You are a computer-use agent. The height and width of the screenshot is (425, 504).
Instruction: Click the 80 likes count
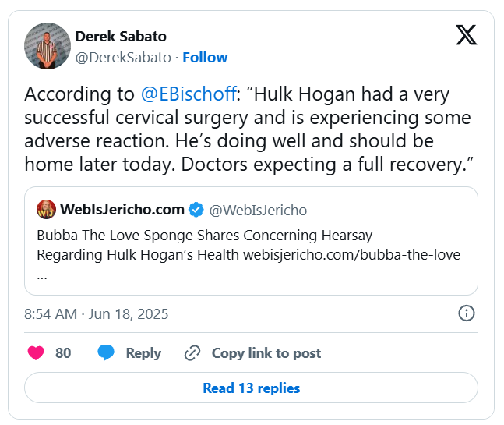click(63, 353)
